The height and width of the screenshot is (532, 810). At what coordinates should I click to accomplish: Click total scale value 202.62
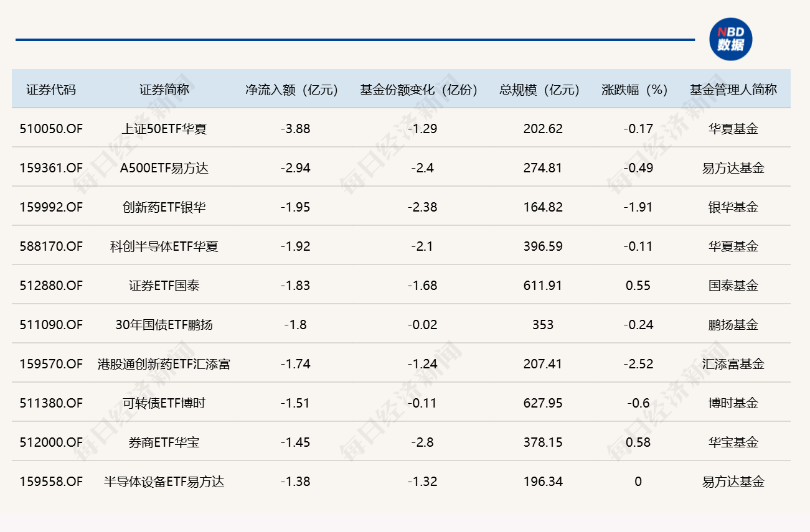click(x=543, y=129)
